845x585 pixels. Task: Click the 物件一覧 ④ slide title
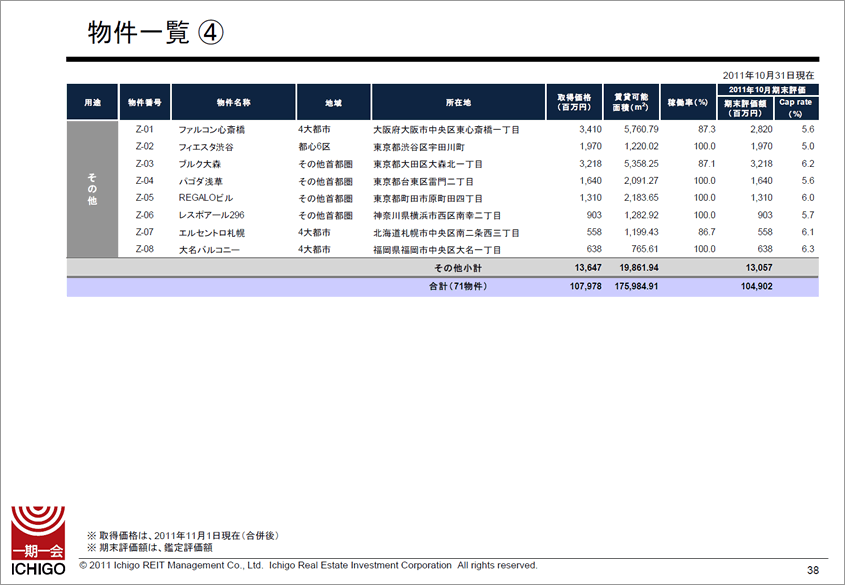[155, 32]
